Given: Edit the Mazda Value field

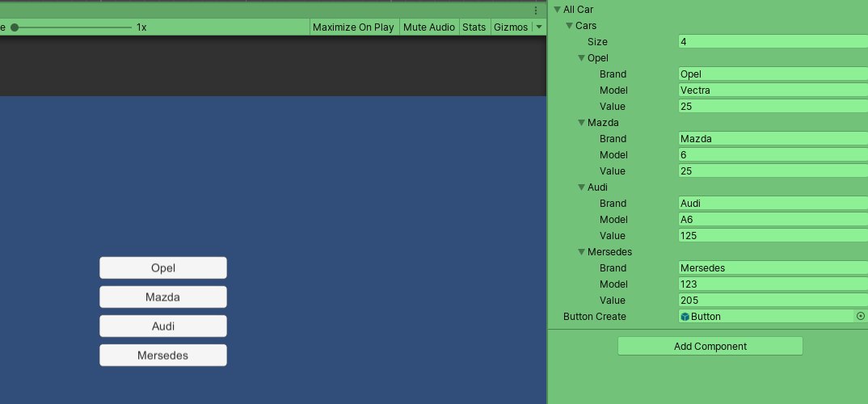Looking at the screenshot, I should 773,171.
